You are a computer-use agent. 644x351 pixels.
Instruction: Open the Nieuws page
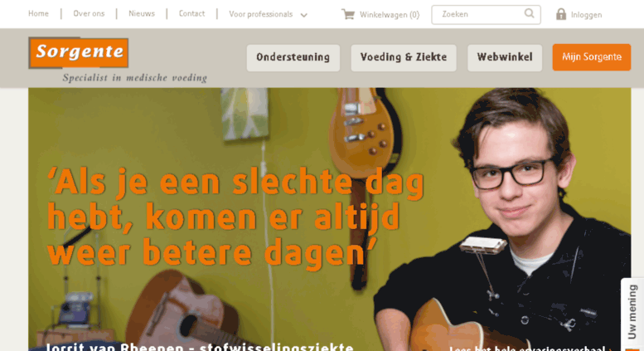(142, 13)
